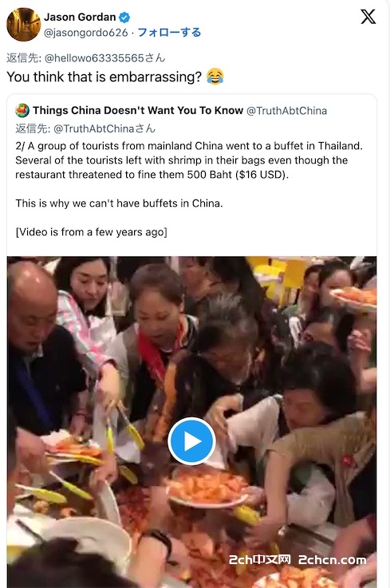Click the laughing emoji in the tweet
This screenshot has height=588, width=390.
click(x=215, y=77)
